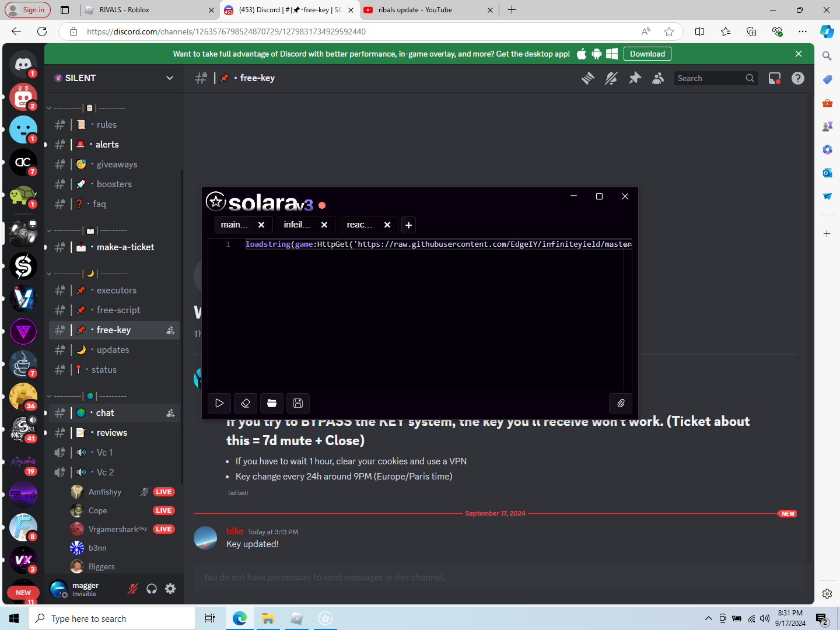840x630 pixels.
Task: Create invite for chat channel
Action: (x=170, y=413)
